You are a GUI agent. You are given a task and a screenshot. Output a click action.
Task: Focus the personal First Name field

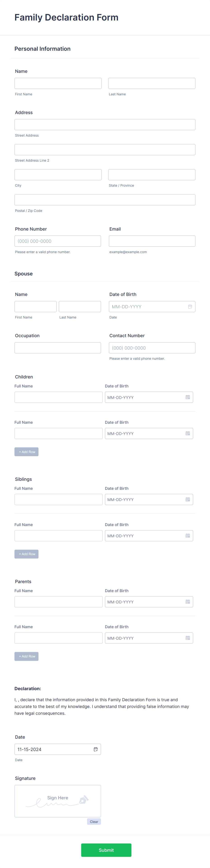click(x=58, y=83)
